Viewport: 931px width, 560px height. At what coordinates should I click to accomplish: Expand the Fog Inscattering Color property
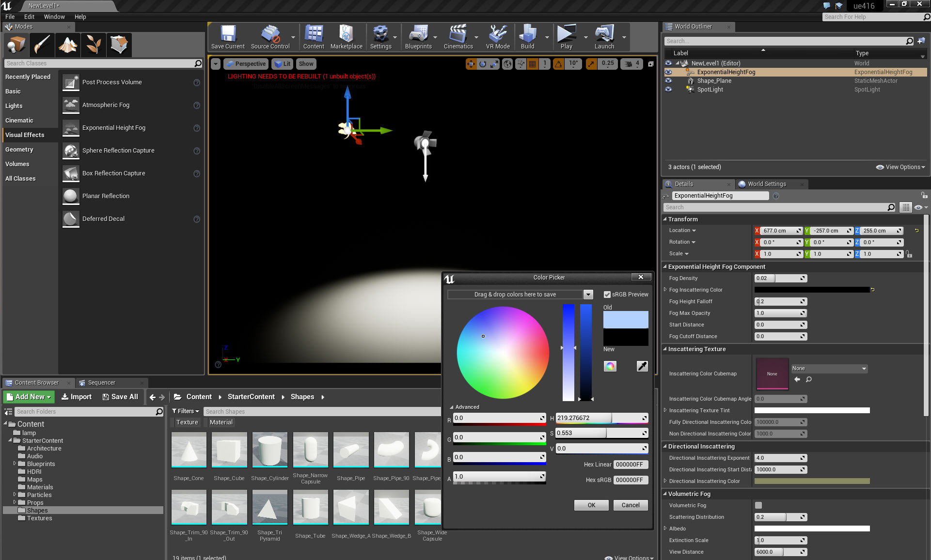click(x=665, y=290)
